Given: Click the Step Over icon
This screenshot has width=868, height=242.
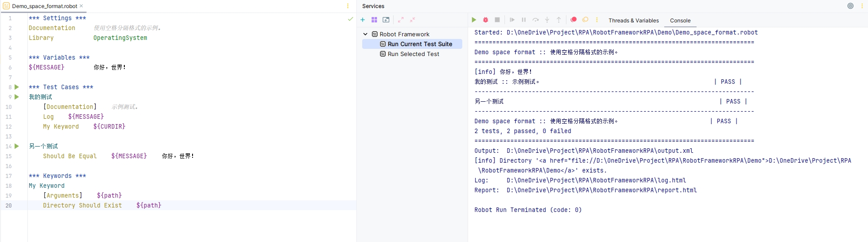Looking at the screenshot, I should (x=535, y=20).
